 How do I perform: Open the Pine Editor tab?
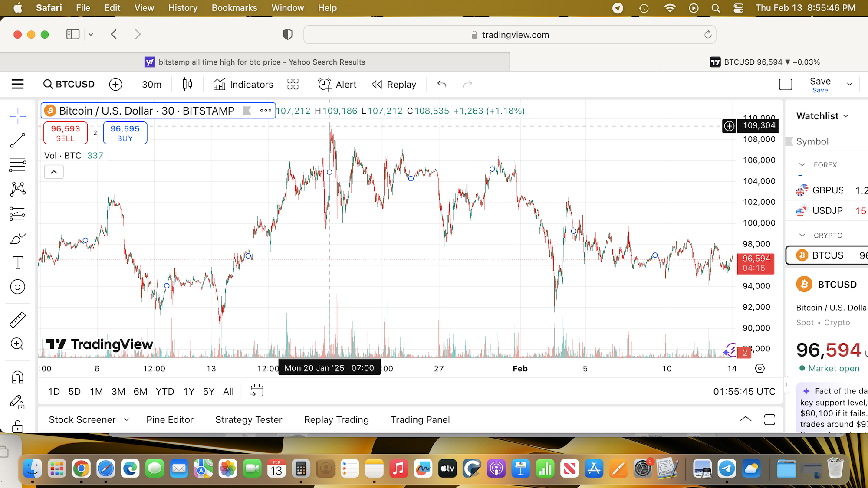(x=170, y=419)
